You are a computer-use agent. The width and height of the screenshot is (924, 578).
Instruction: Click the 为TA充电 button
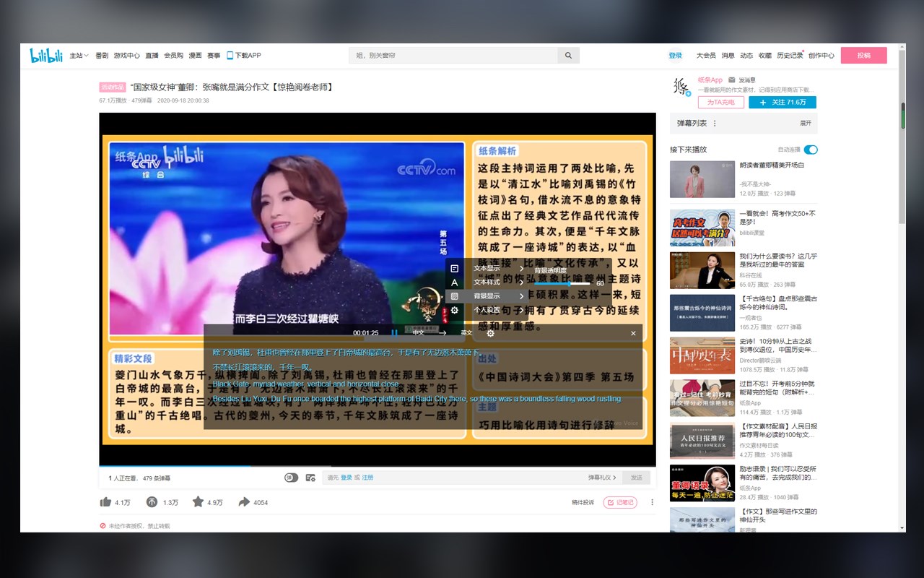tap(721, 103)
